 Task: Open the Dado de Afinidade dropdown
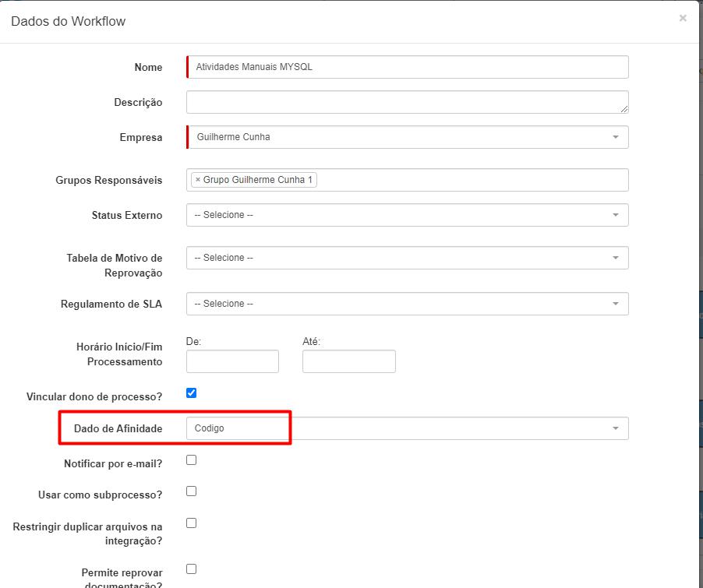(x=407, y=428)
